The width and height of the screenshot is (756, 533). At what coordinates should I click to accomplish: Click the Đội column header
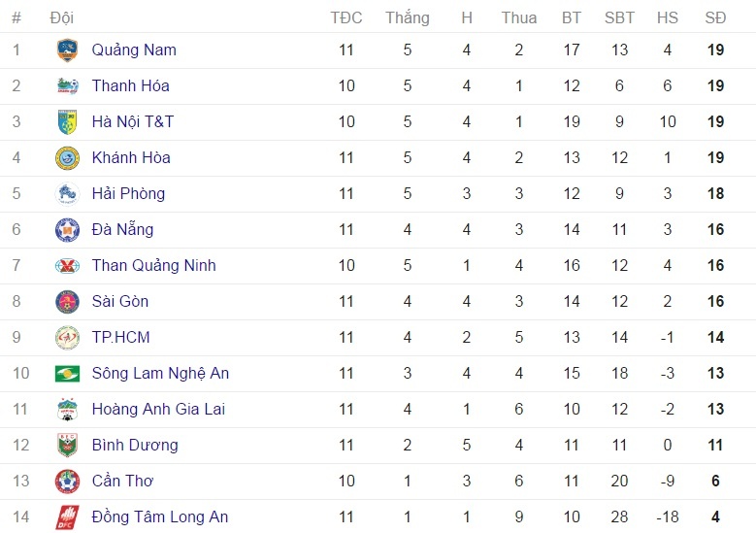(61, 17)
